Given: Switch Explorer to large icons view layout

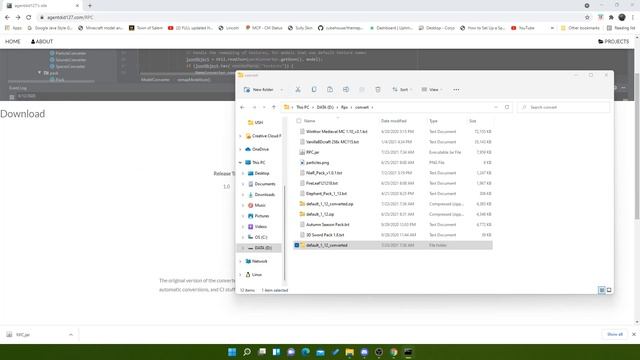Looking at the screenshot, I should (609, 290).
